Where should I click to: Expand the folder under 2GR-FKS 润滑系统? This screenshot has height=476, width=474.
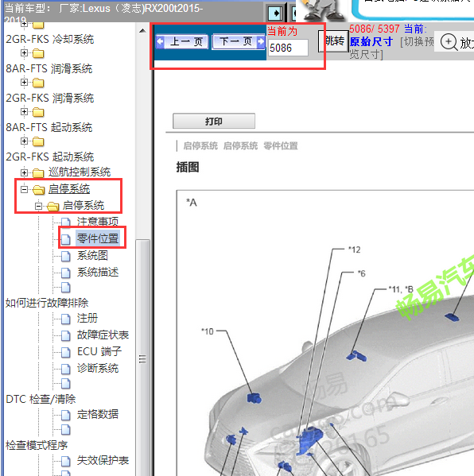point(24,112)
